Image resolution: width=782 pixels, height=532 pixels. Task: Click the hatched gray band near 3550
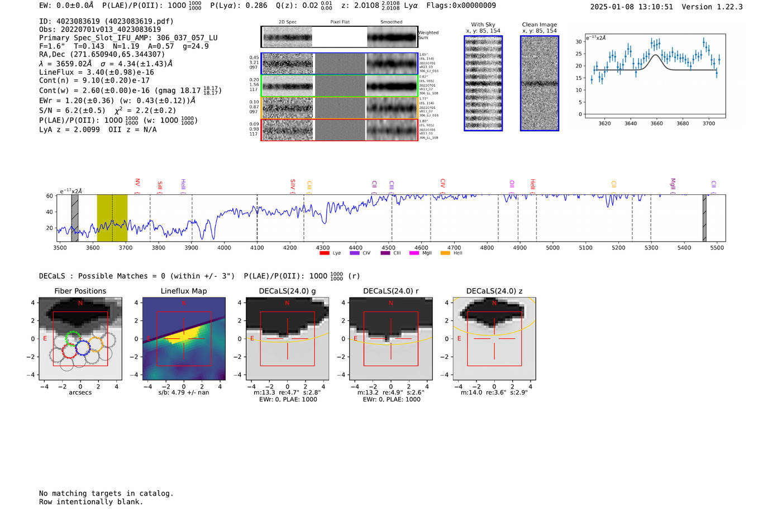point(75,218)
